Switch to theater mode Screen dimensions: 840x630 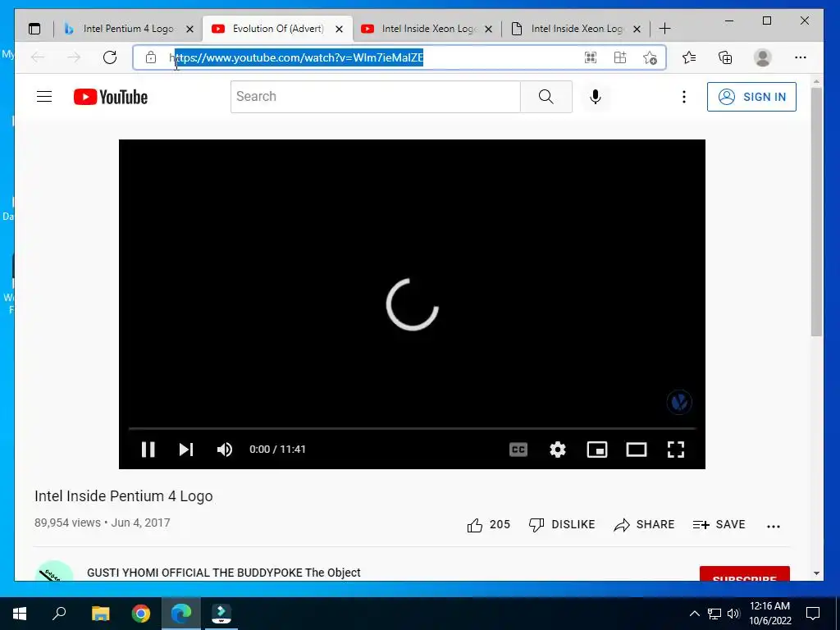(637, 449)
